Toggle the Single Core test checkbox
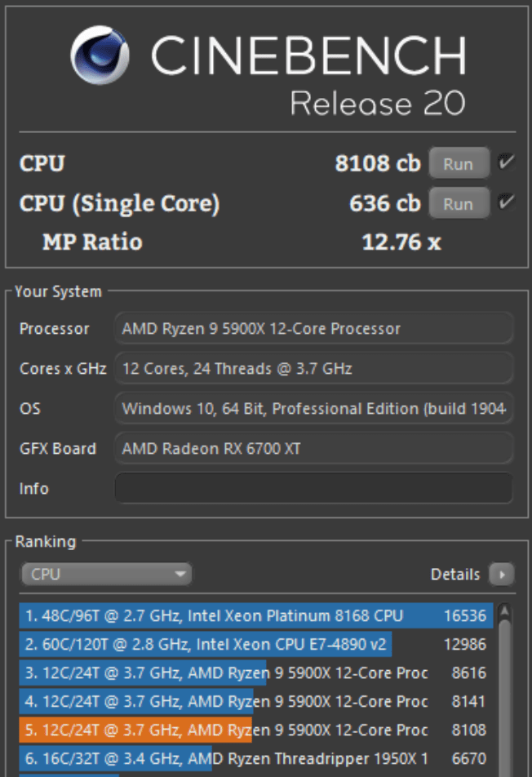 pos(506,202)
